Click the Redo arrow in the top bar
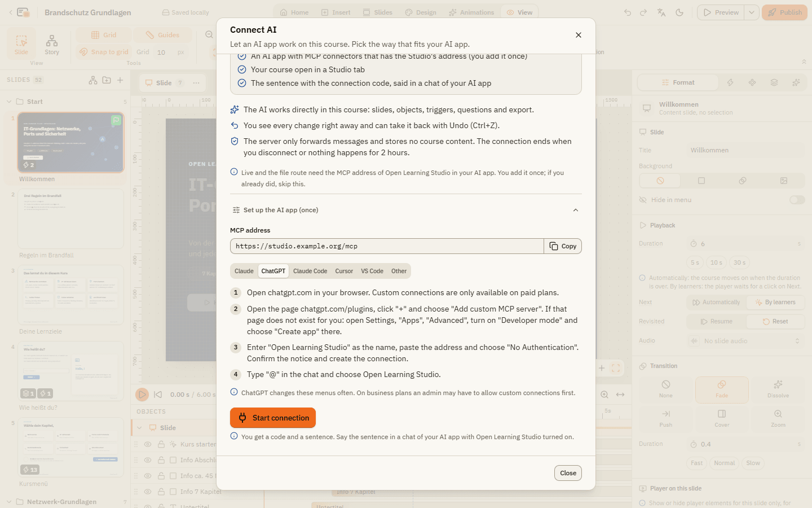 (x=643, y=12)
